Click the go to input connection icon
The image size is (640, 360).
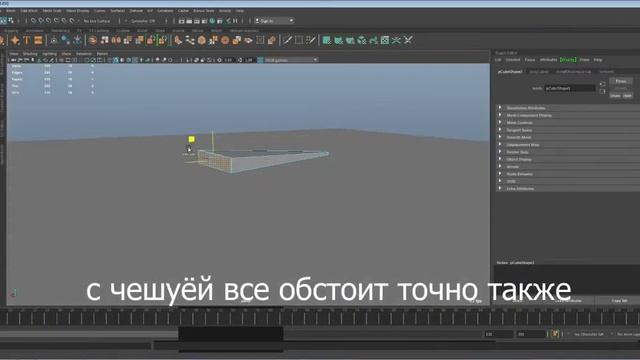(x=602, y=84)
